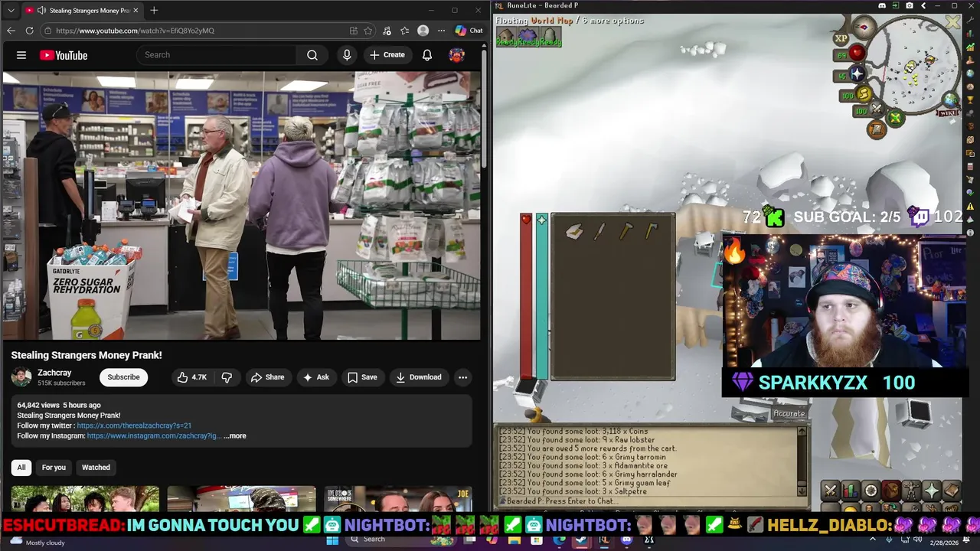The image size is (980, 551).
Task: Open the Zachcray Twitter link
Action: pos(134,425)
